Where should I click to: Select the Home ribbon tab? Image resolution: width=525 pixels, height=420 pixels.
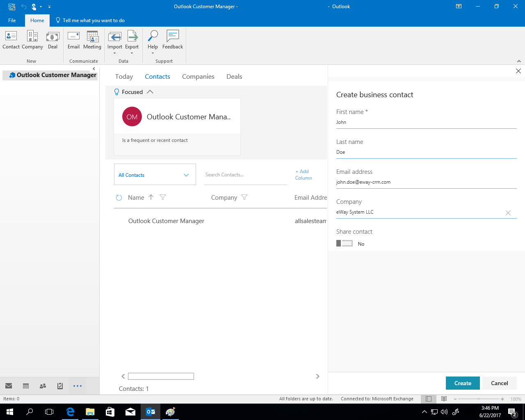pos(37,21)
